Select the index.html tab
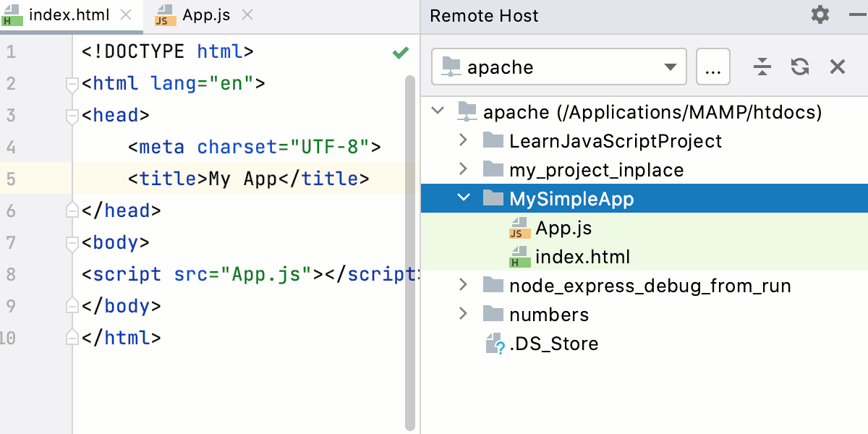Screen dimensions: 868x434 [x=69, y=13]
